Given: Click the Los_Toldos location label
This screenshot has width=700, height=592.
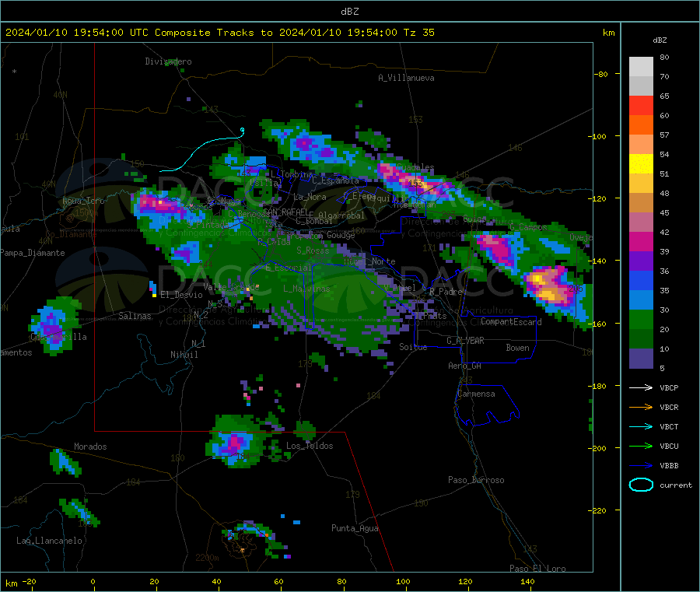Looking at the screenshot, I should (x=310, y=446).
